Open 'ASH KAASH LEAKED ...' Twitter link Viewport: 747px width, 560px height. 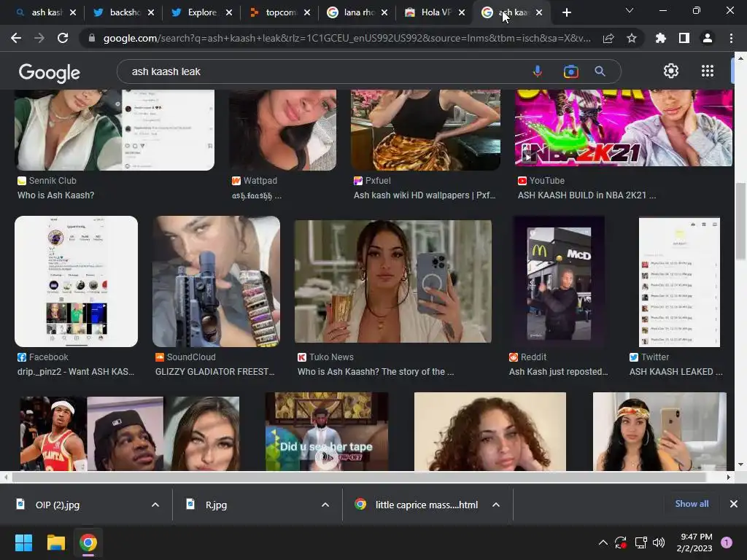(676, 372)
